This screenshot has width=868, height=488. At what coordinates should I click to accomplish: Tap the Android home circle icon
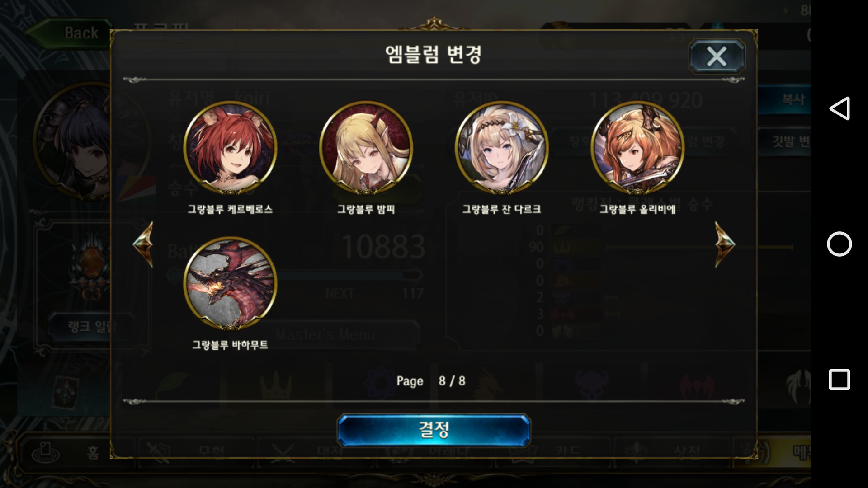pos(839,244)
